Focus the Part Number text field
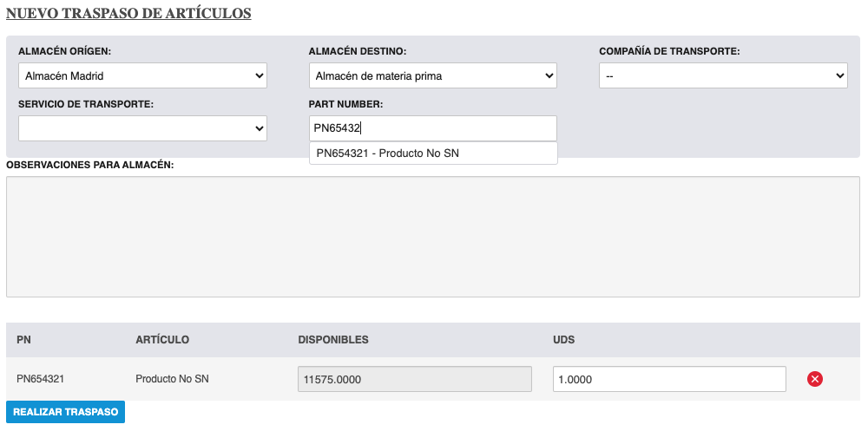This screenshot has height=431, width=868. [x=432, y=128]
